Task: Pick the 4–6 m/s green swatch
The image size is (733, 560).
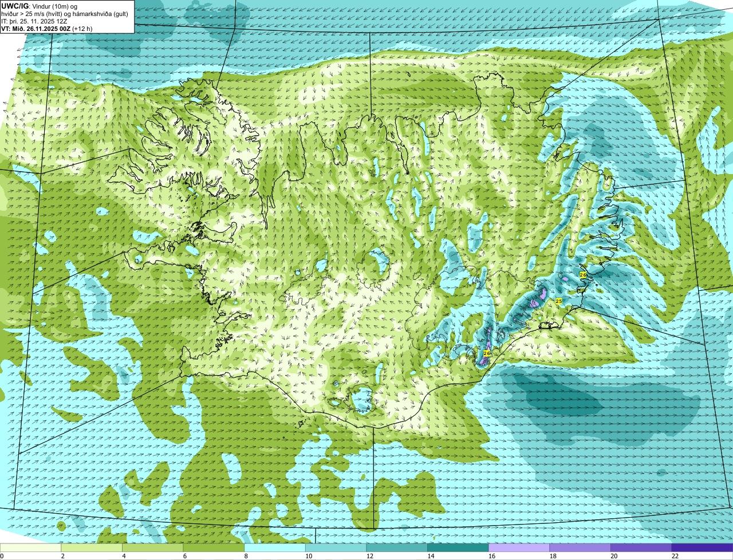Action: 152,547
